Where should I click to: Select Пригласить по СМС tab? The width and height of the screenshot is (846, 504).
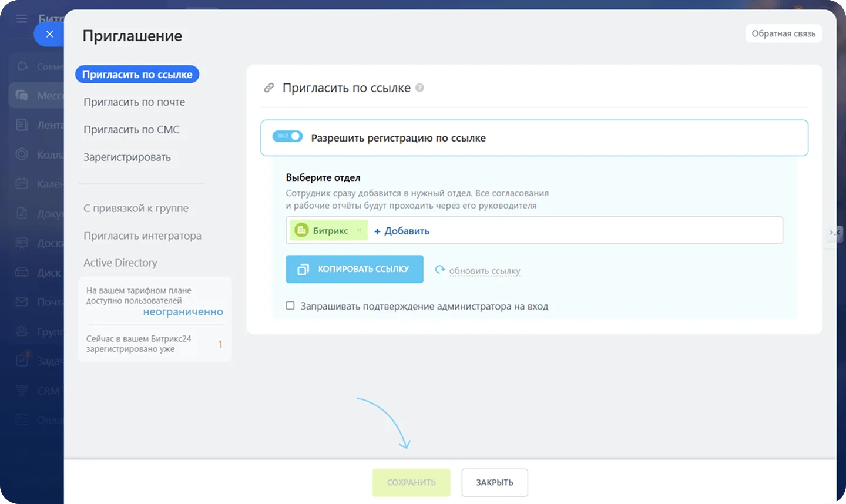pyautogui.click(x=132, y=130)
